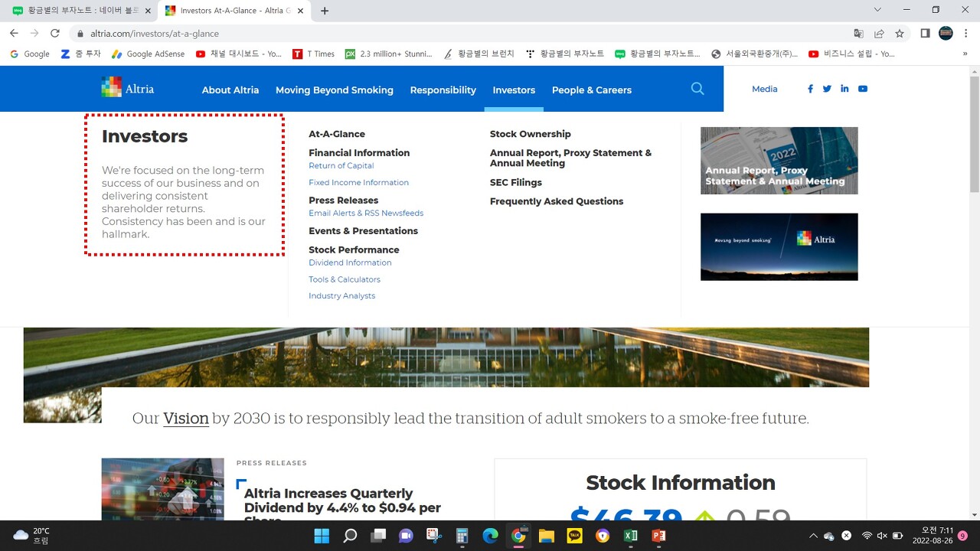Image resolution: width=980 pixels, height=551 pixels.
Task: Open Tools & Calculators link
Action: pos(345,279)
